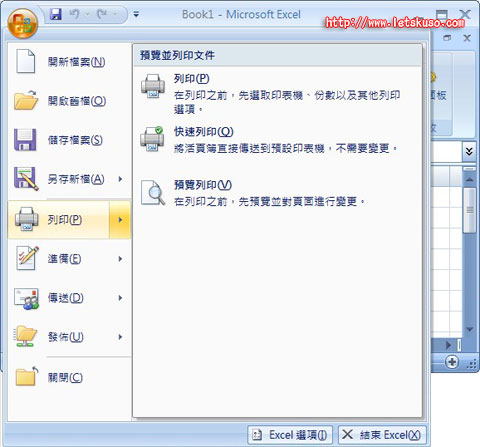Choose 關閉(C) menu entry

[69, 377]
